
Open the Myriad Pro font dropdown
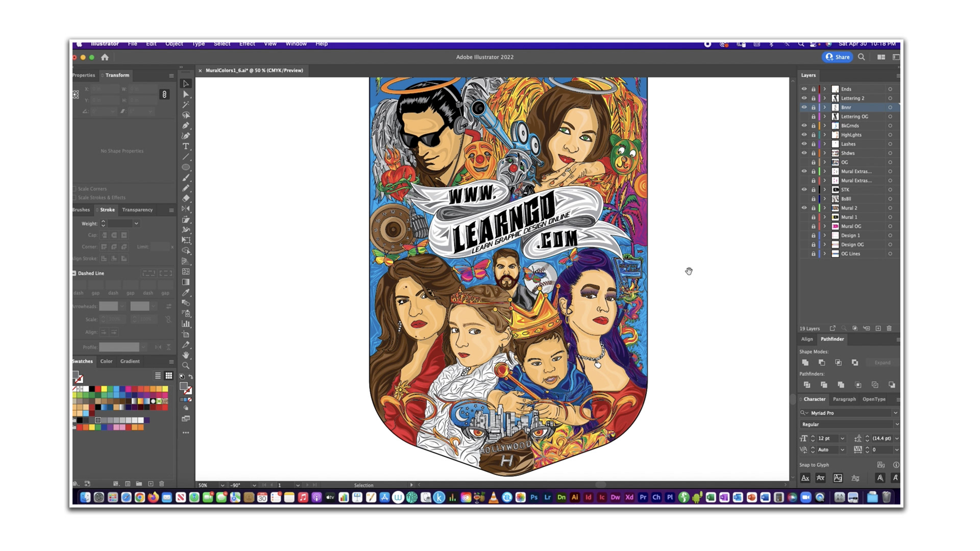tap(895, 413)
